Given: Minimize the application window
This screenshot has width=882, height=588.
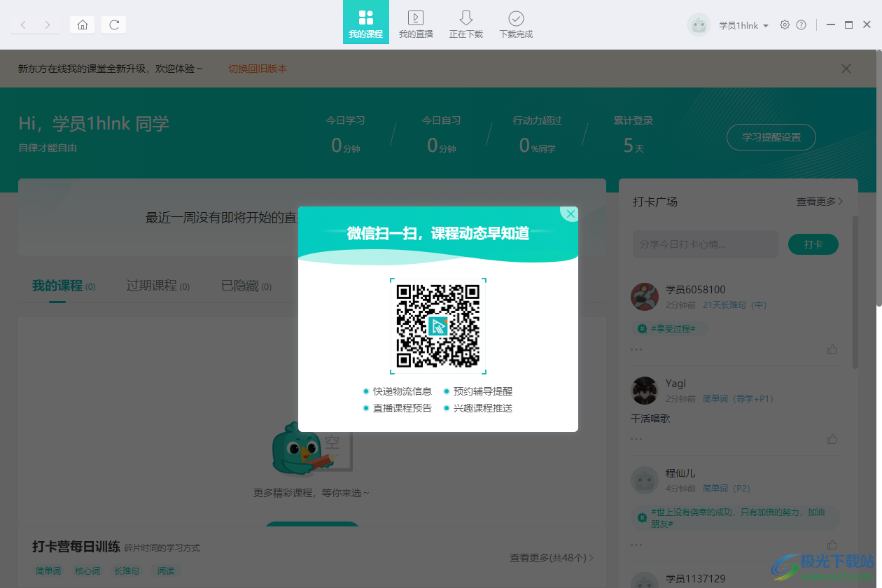Looking at the screenshot, I should pos(831,25).
